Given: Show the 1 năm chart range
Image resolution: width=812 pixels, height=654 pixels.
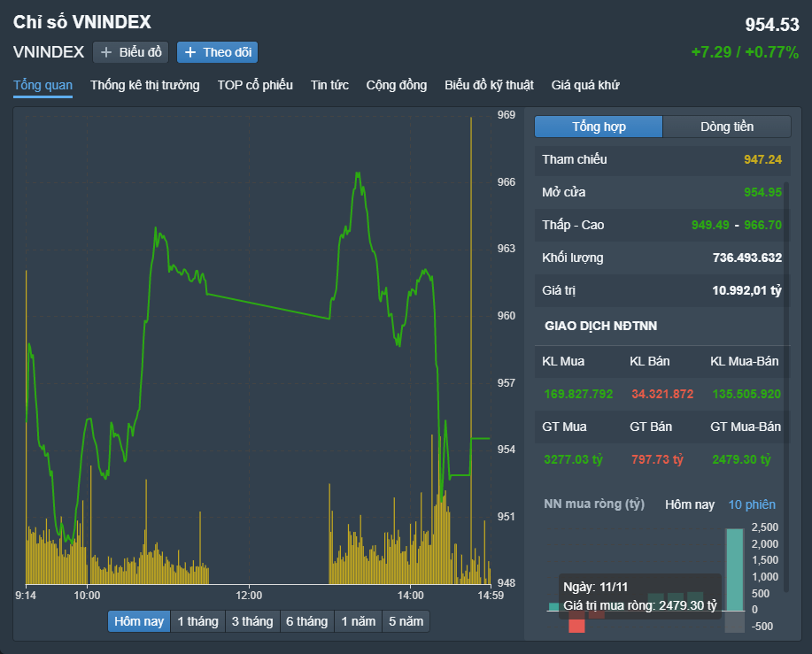Looking at the screenshot, I should tap(359, 621).
